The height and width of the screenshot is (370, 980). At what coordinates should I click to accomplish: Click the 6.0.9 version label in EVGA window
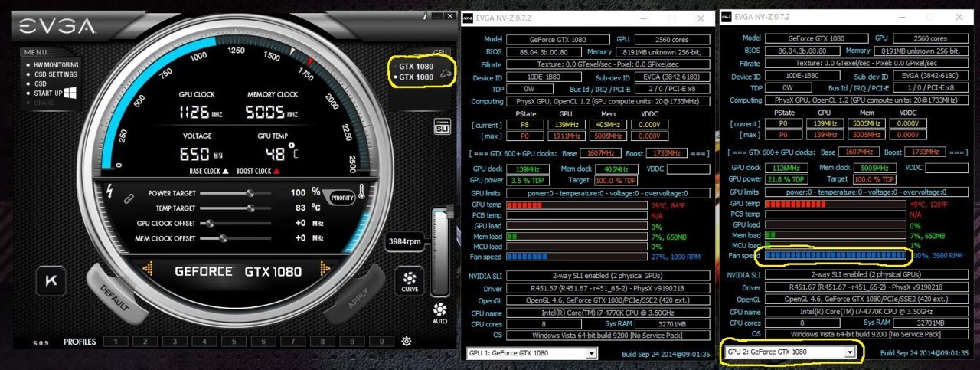(41, 342)
